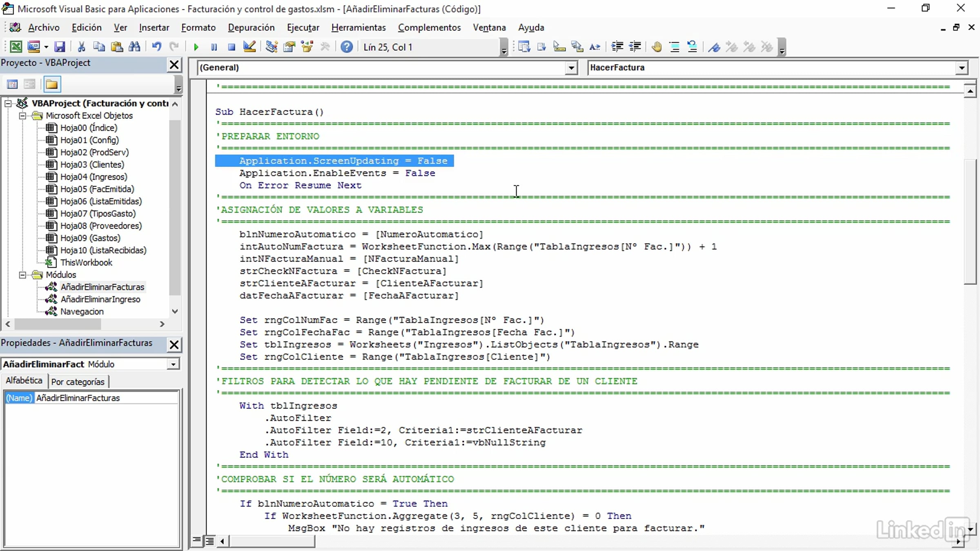Switch to Full Module View at code window bottom
Image resolution: width=980 pixels, height=551 pixels.
pos(209,541)
